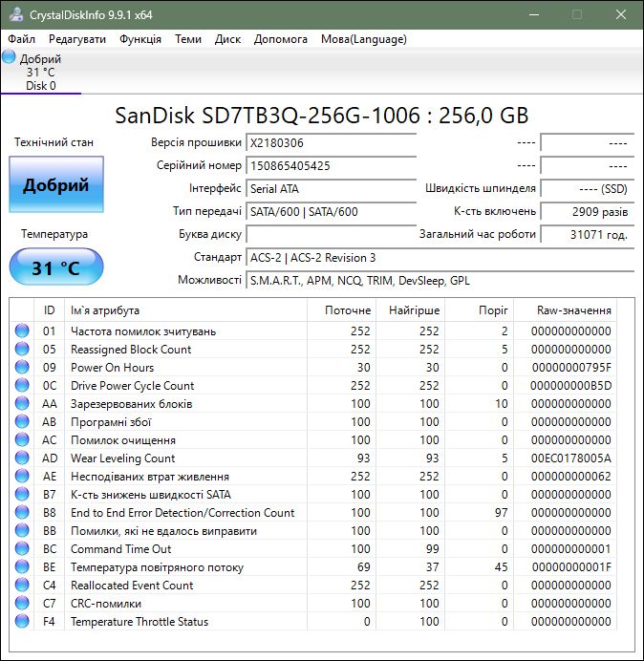Open the Диск menu
644x661 pixels.
pos(227,39)
